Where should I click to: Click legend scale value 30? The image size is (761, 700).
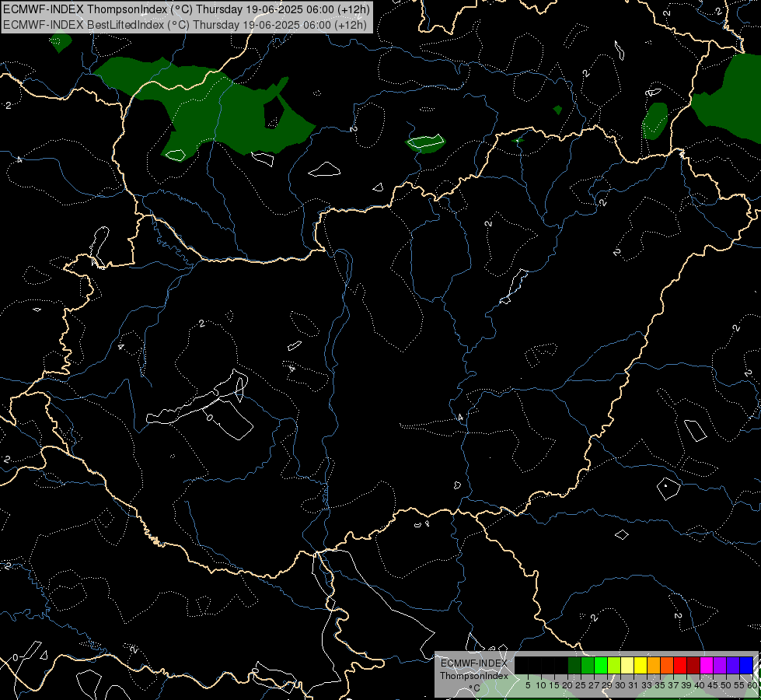620,685
